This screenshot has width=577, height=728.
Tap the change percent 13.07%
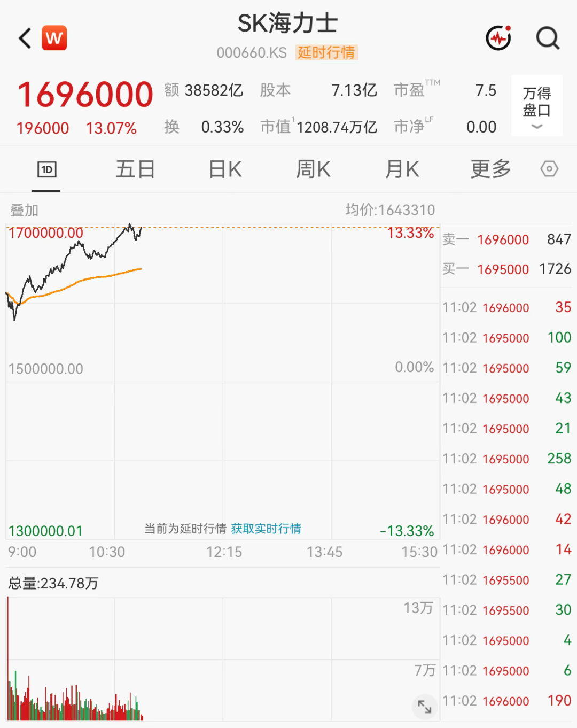pos(111,128)
